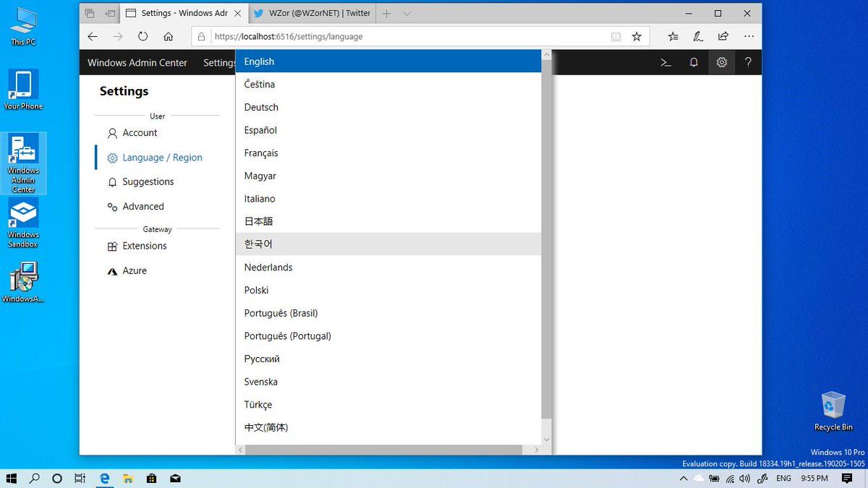Image resolution: width=868 pixels, height=488 pixels.
Task: Show the browser tab list chevron
Action: pyautogui.click(x=407, y=13)
